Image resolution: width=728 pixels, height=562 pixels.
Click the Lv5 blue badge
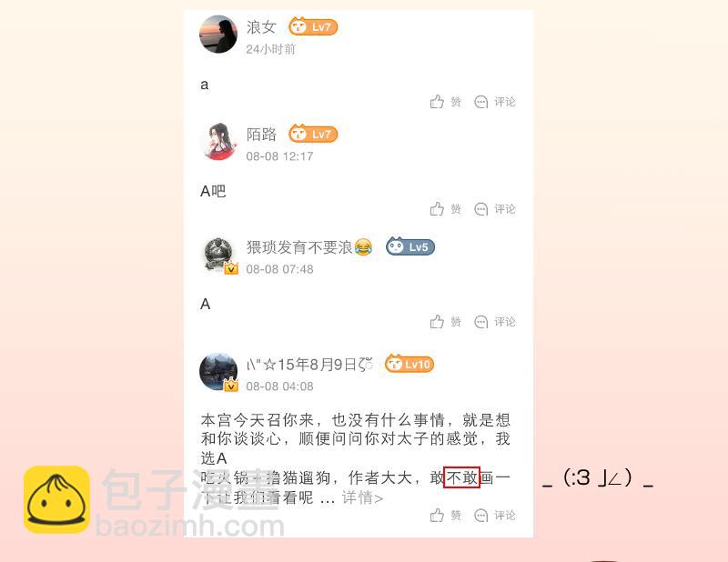(410, 246)
